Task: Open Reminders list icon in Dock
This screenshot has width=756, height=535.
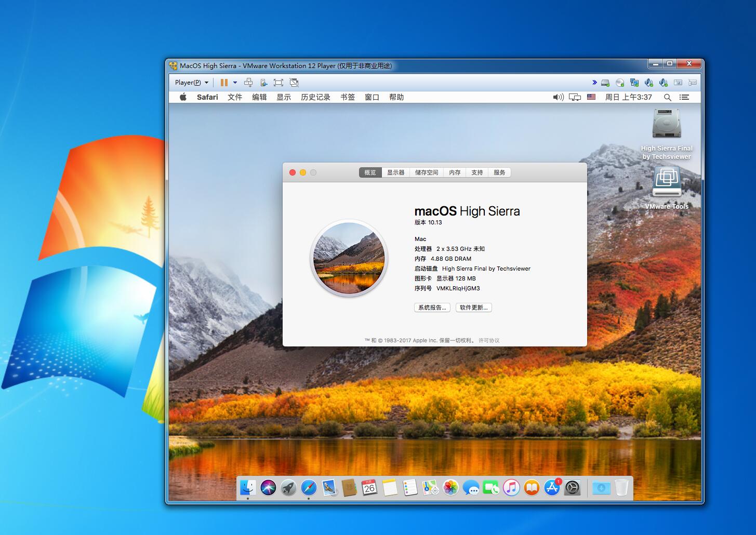Action: [410, 487]
